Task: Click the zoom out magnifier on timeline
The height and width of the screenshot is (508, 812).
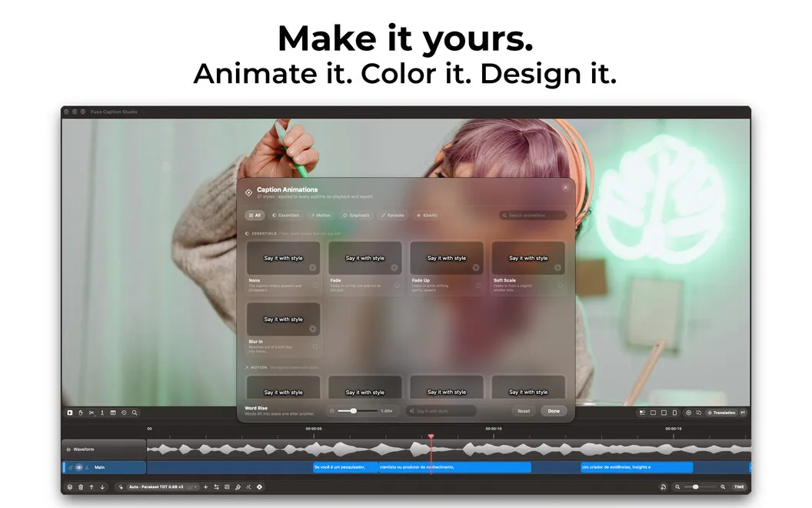Action: pyautogui.click(x=677, y=486)
